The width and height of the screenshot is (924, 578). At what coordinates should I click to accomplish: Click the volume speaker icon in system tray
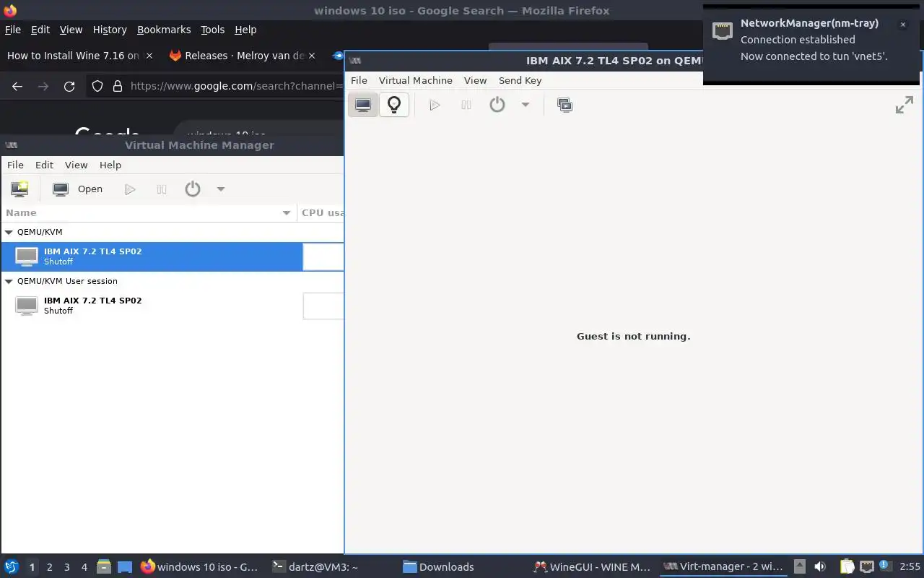click(x=819, y=567)
